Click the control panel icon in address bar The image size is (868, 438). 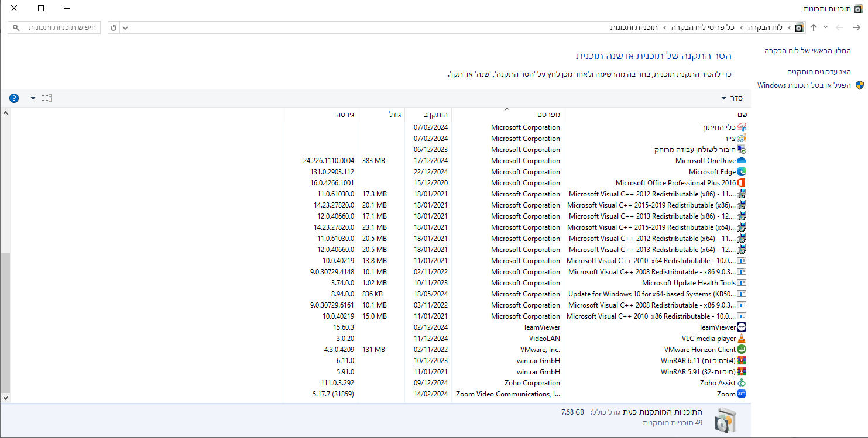pyautogui.click(x=800, y=27)
